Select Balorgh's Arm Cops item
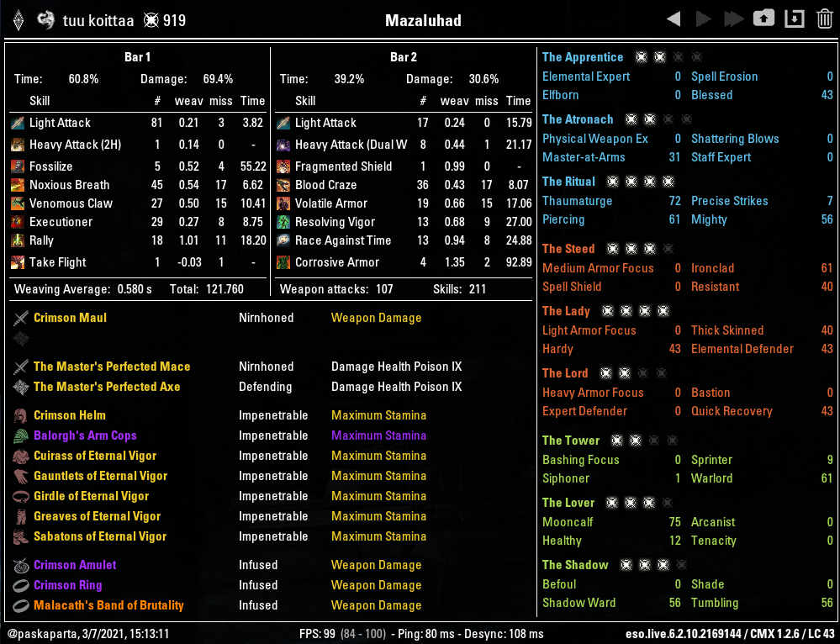840x644 pixels. pyautogui.click(x=85, y=435)
